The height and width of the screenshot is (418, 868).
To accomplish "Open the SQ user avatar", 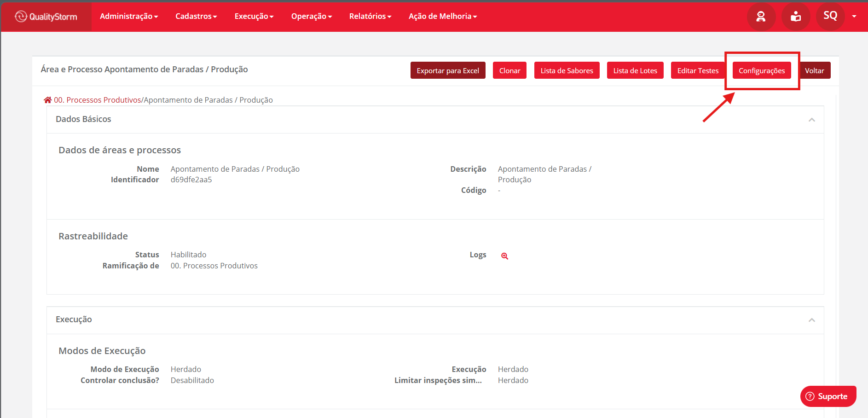I will click(830, 16).
